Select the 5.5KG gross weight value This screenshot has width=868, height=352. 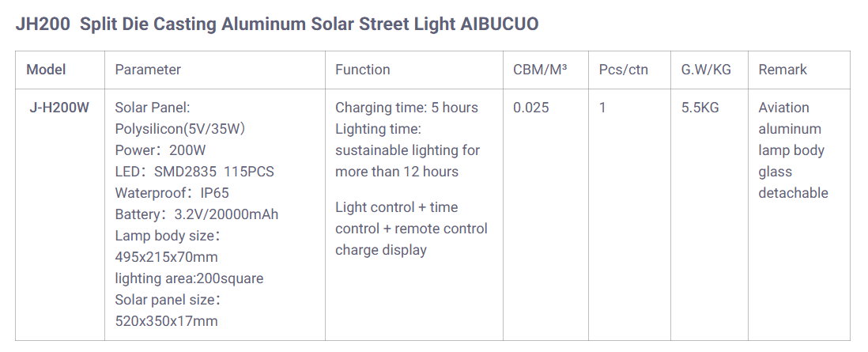click(x=700, y=108)
